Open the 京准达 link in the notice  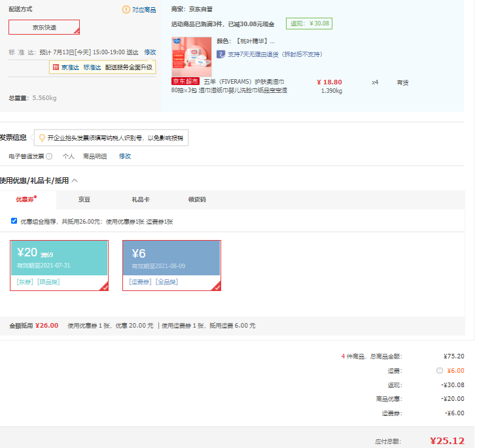[70, 67]
